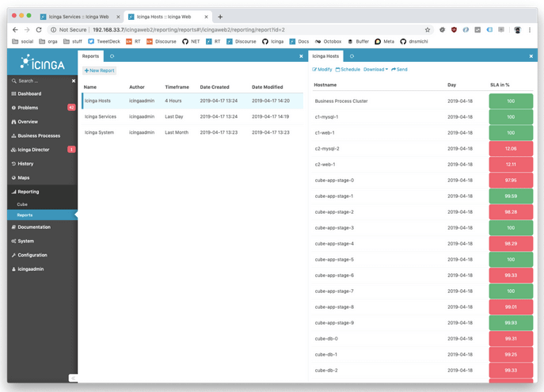Screen dimensions: 544x392
Task: Open History in the sidebar
Action: click(42, 164)
